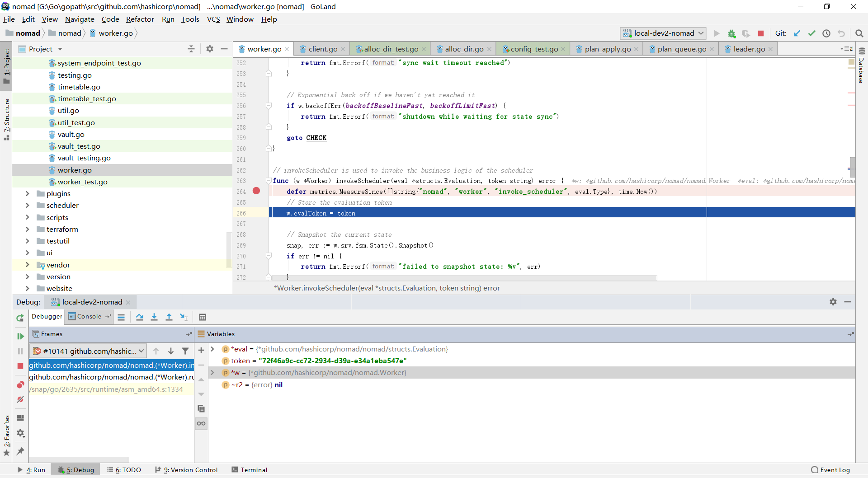Screen dimensions: 868x478
Task: View breakpoints double red circle icon
Action: [x=20, y=384]
